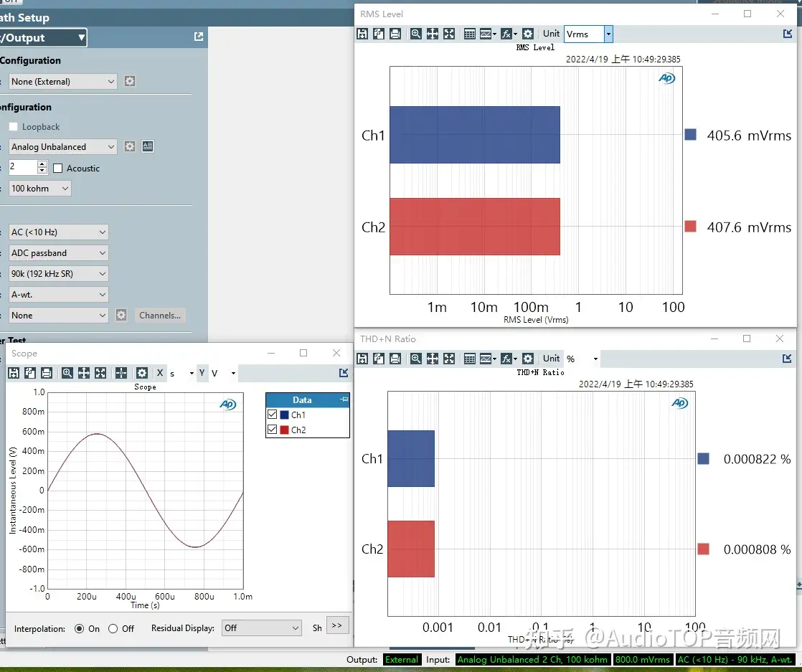Viewport: 802px width, 672px height.
Task: Open the fx function menu in RMS Level toolbar
Action: pos(509,34)
